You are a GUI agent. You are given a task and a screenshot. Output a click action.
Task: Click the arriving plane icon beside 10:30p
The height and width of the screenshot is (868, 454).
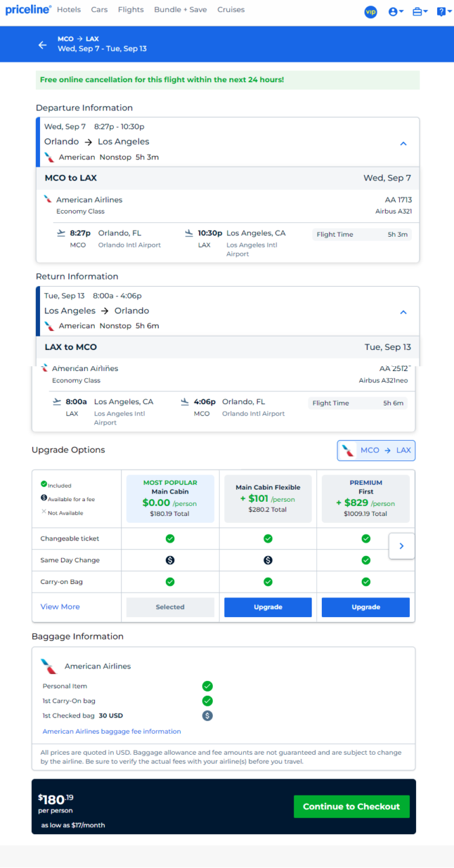pyautogui.click(x=188, y=233)
